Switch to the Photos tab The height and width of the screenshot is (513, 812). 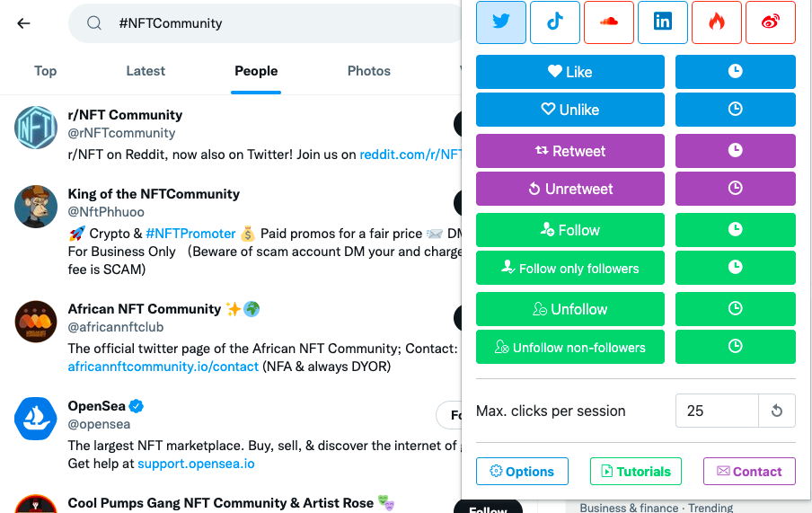point(368,71)
